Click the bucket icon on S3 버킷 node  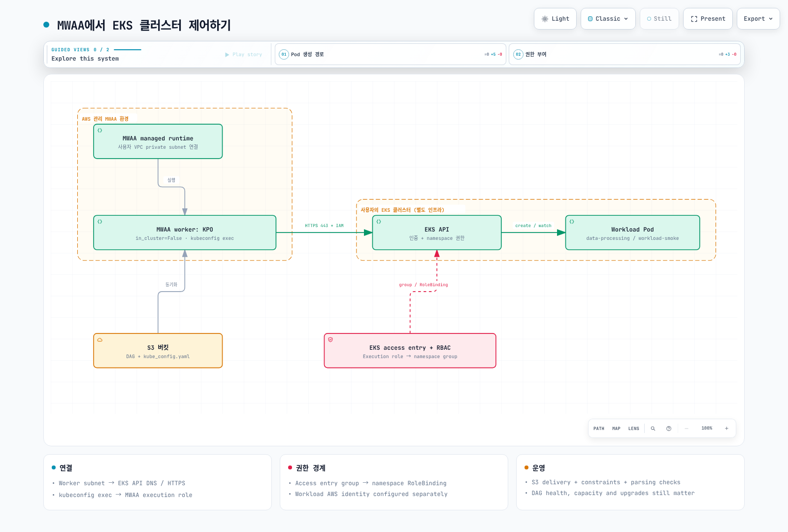tap(100, 340)
